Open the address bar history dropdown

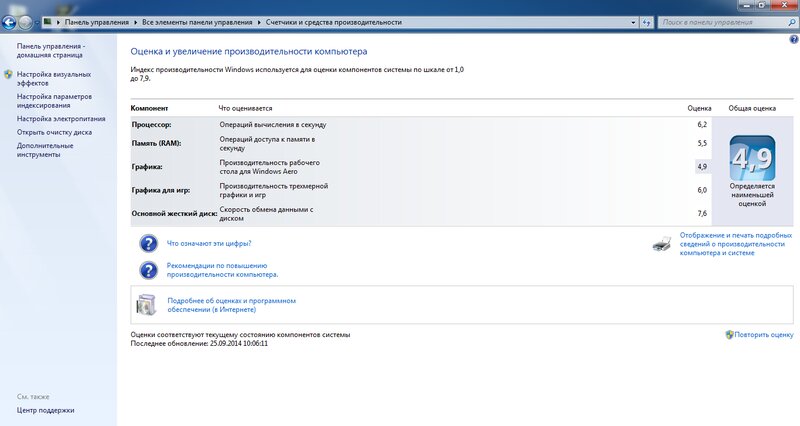coord(633,22)
